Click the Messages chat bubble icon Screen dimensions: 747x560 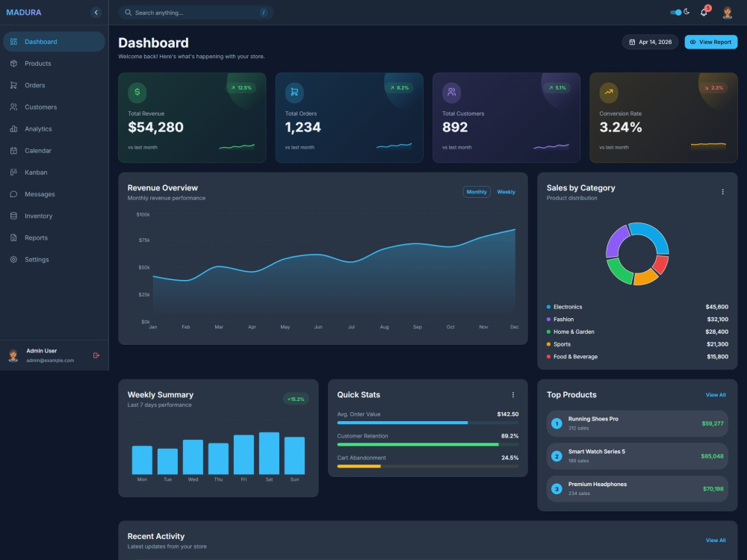point(13,194)
